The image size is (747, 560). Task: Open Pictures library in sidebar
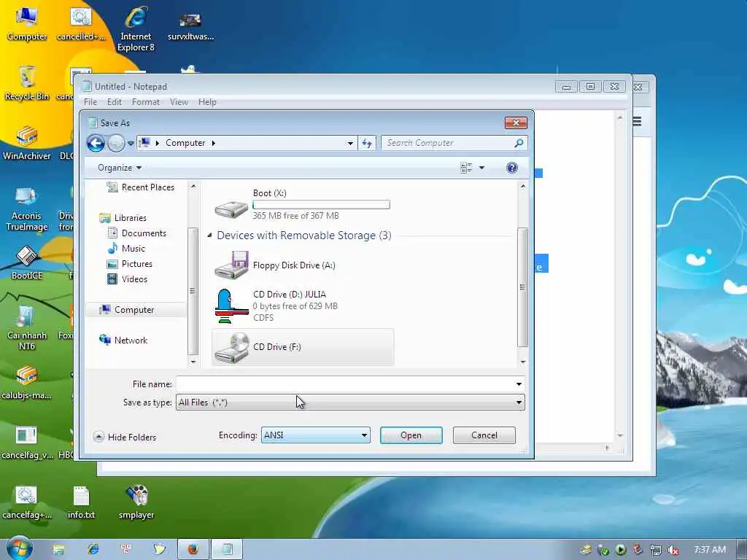[x=130, y=263]
